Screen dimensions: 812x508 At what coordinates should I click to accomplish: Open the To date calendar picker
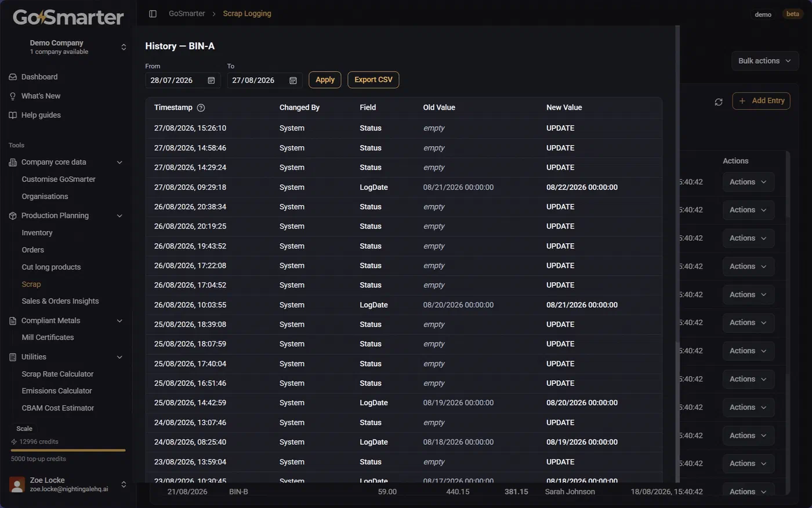click(293, 80)
